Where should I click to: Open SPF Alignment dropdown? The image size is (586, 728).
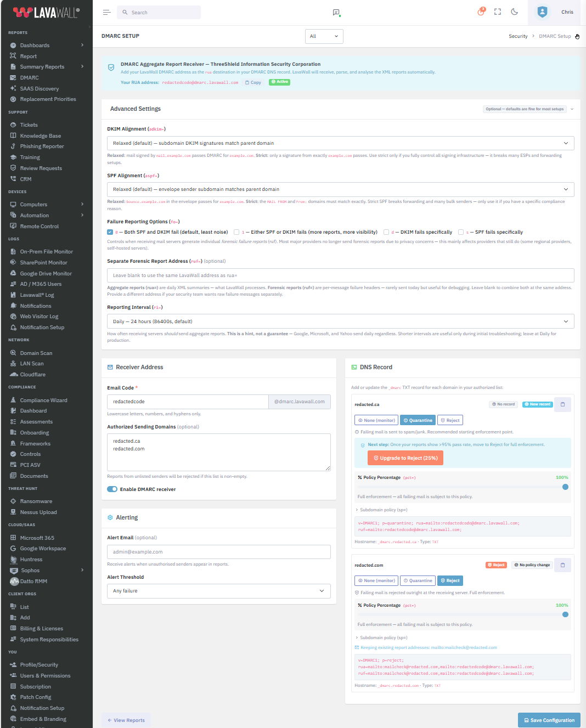coord(341,189)
